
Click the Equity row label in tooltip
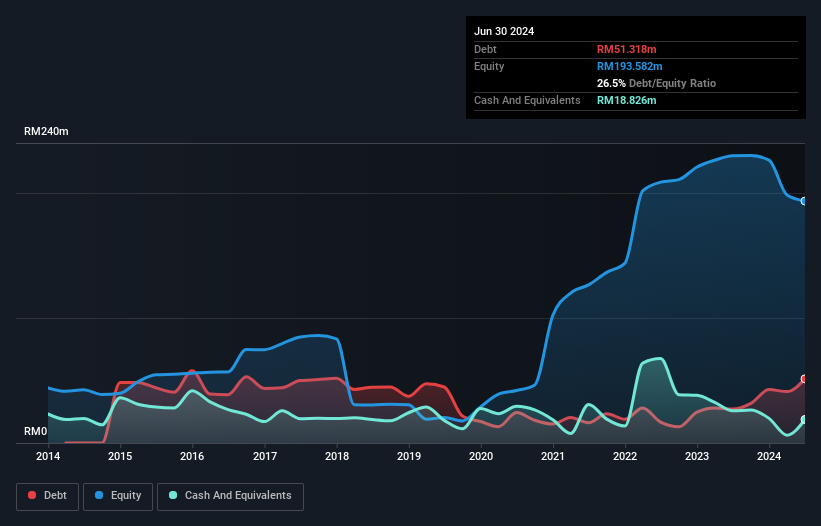tap(489, 66)
